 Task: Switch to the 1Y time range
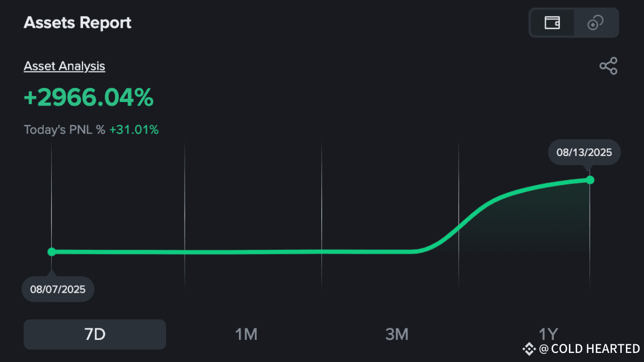pos(548,334)
